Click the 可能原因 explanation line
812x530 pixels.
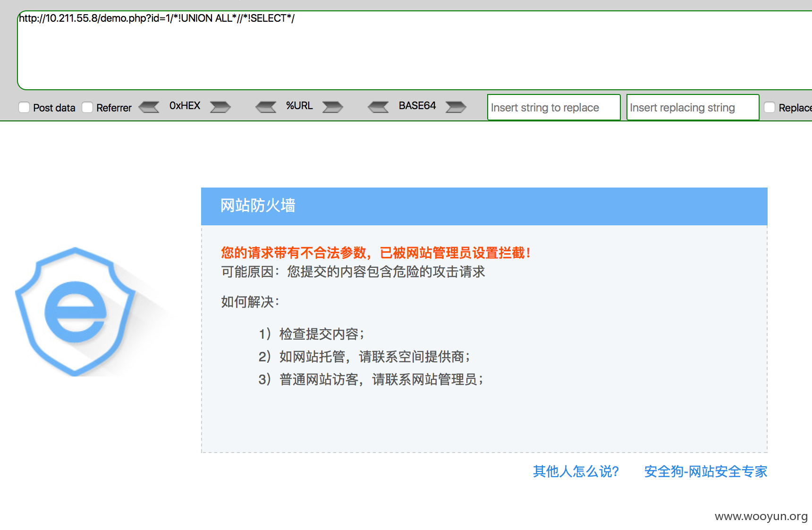pyautogui.click(x=353, y=272)
